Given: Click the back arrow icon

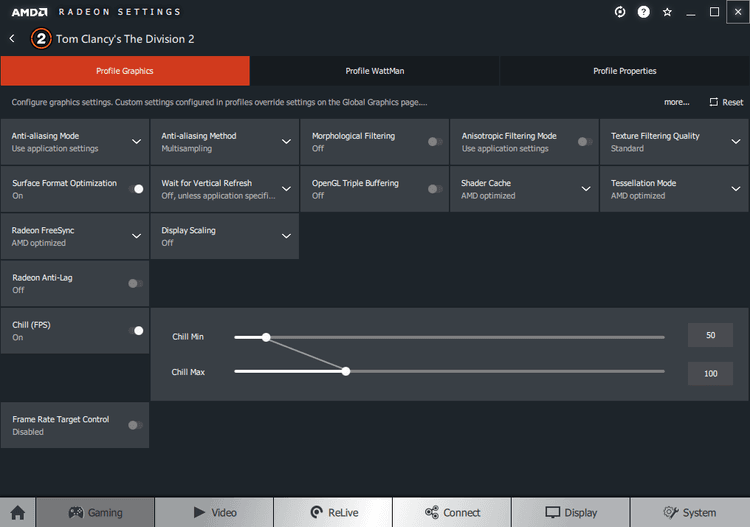Looking at the screenshot, I should pos(12,39).
